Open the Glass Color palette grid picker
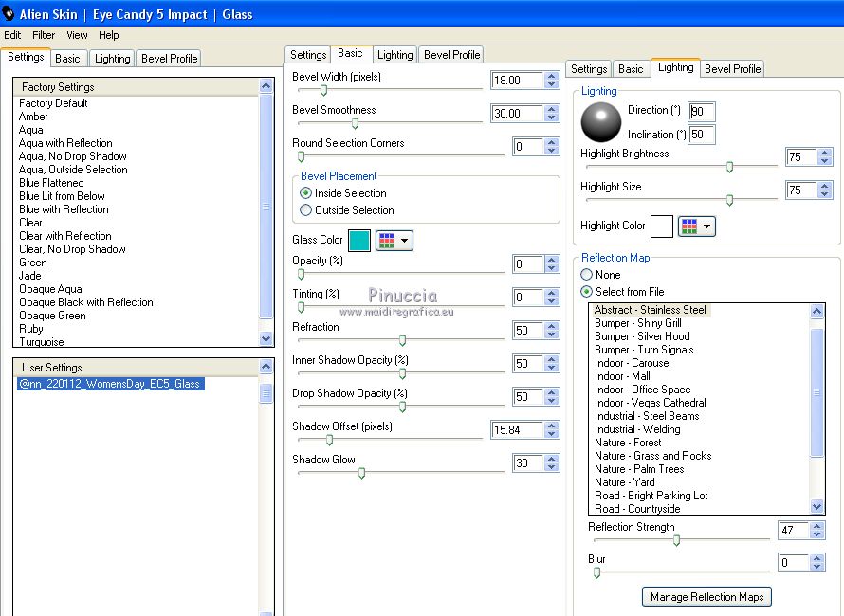The image size is (844, 616). pos(394,241)
